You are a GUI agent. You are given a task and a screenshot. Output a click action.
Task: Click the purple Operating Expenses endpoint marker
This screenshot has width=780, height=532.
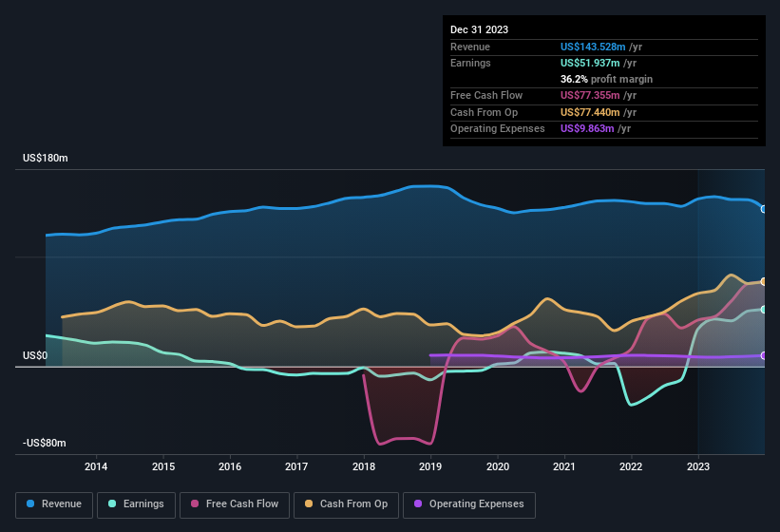[x=764, y=355]
